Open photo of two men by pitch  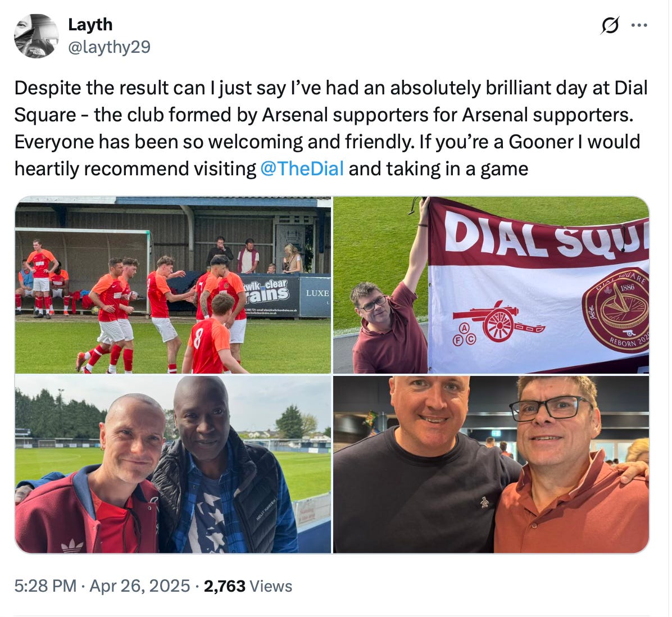click(173, 465)
